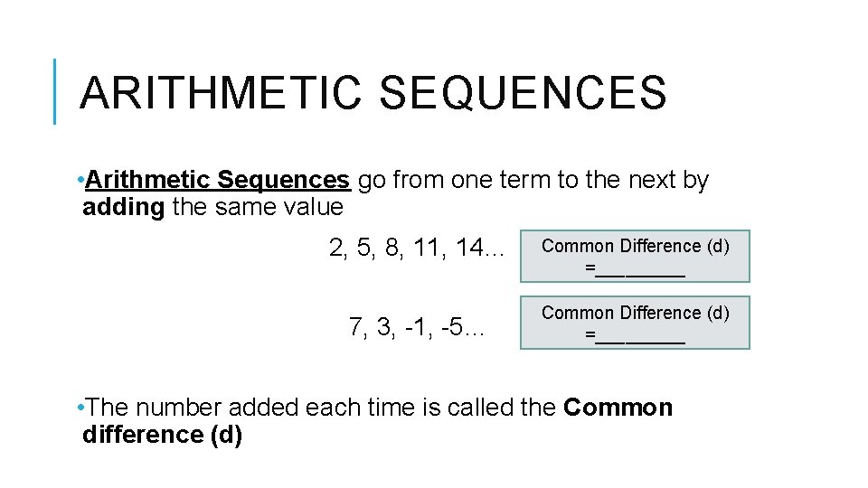Click the bold word Common in last bullet

point(618,408)
